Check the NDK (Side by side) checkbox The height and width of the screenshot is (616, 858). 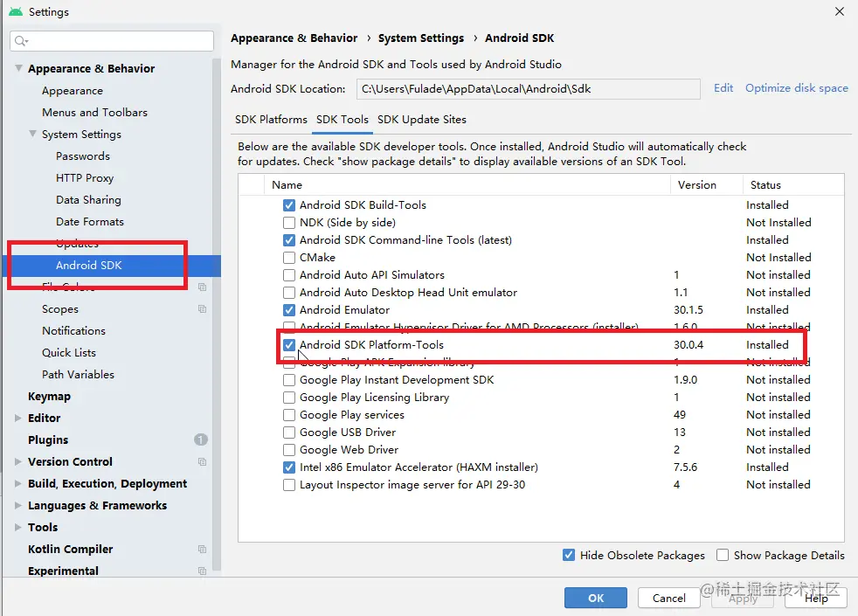click(289, 223)
